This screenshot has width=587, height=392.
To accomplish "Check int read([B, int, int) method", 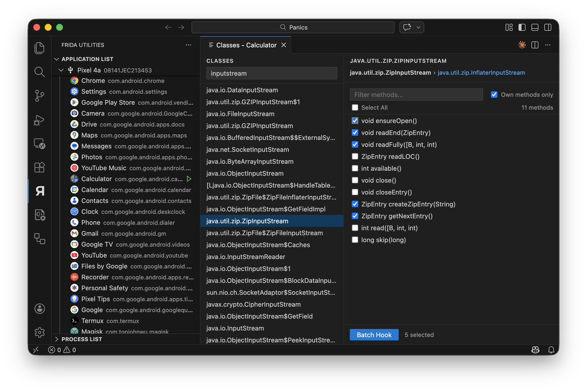I will 355,228.
